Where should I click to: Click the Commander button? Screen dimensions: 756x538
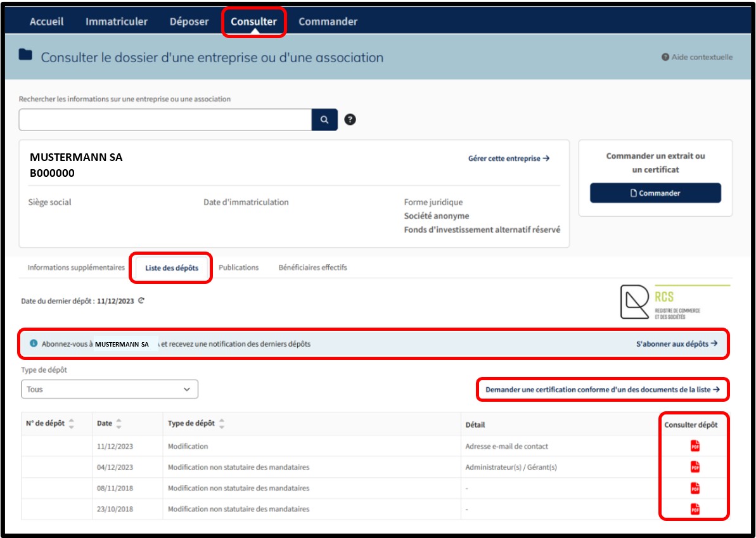655,193
